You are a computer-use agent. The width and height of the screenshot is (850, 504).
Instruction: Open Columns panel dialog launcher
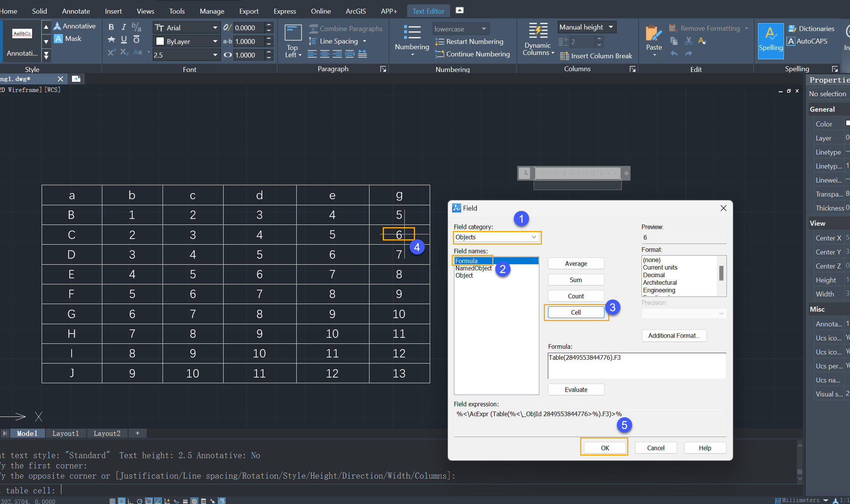coord(632,69)
